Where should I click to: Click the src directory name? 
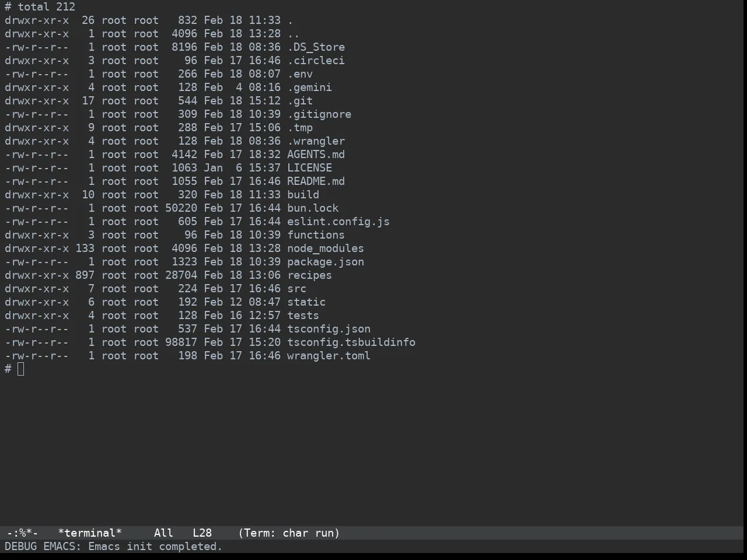[x=296, y=289]
